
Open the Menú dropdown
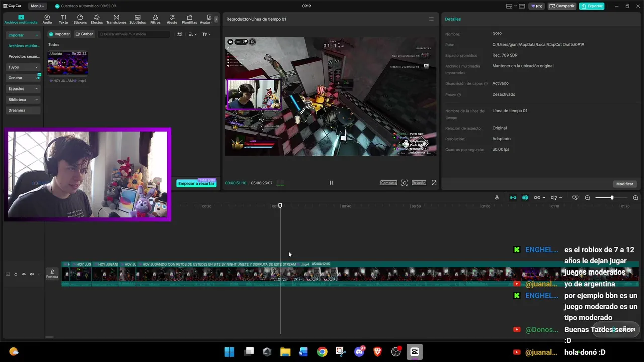(37, 6)
